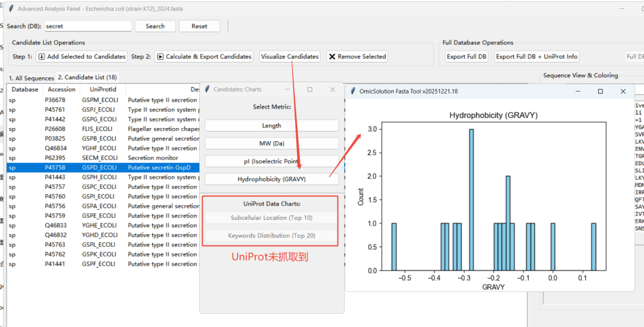This screenshot has height=327, width=644.
Task: Select Hydrophobicity (GRAVY) metric button
Action: (271, 179)
